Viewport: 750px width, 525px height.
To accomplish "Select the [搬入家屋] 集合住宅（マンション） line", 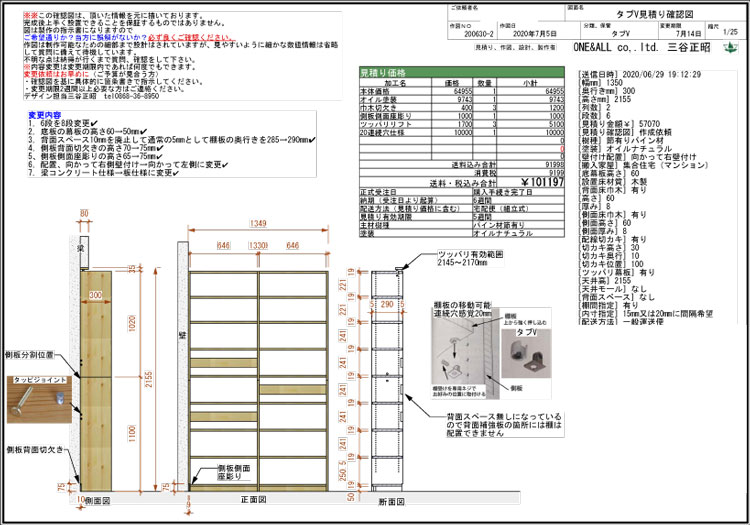I will pos(644,165).
